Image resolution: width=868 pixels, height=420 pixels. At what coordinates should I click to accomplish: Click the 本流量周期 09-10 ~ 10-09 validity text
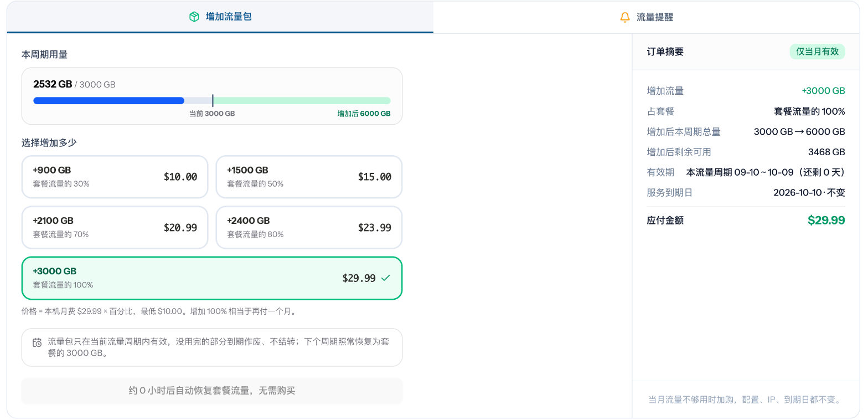coord(766,172)
